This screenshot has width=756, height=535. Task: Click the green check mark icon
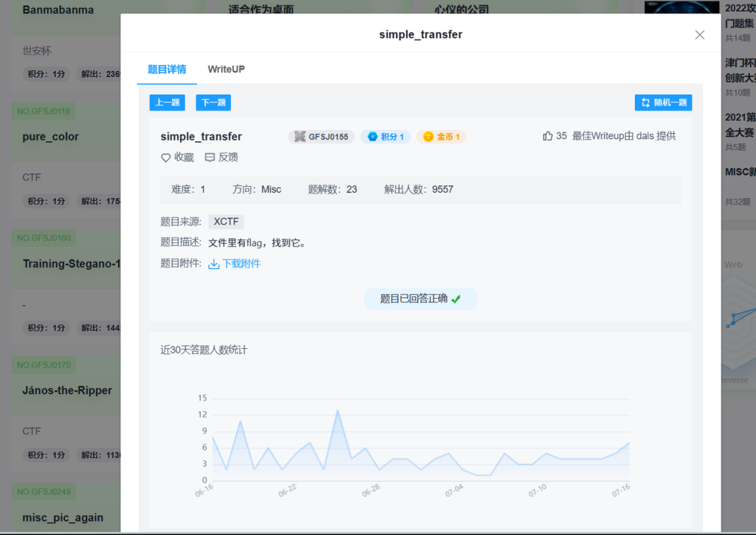(x=456, y=299)
